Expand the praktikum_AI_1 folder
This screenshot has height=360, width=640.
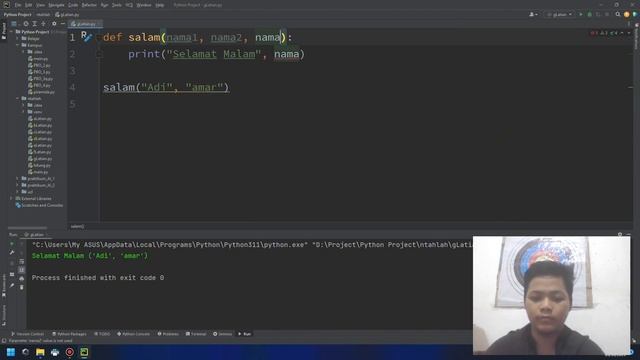coord(18,178)
